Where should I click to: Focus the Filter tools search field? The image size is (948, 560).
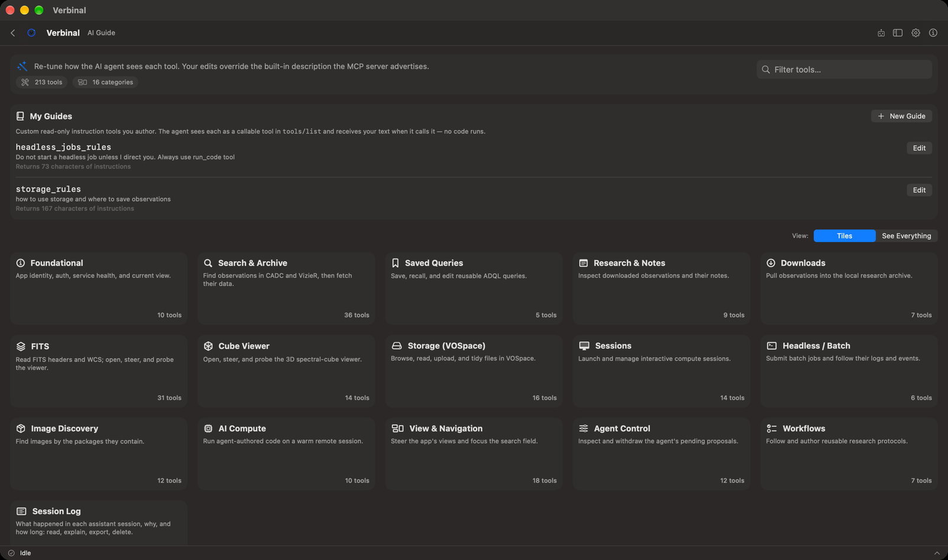845,70
